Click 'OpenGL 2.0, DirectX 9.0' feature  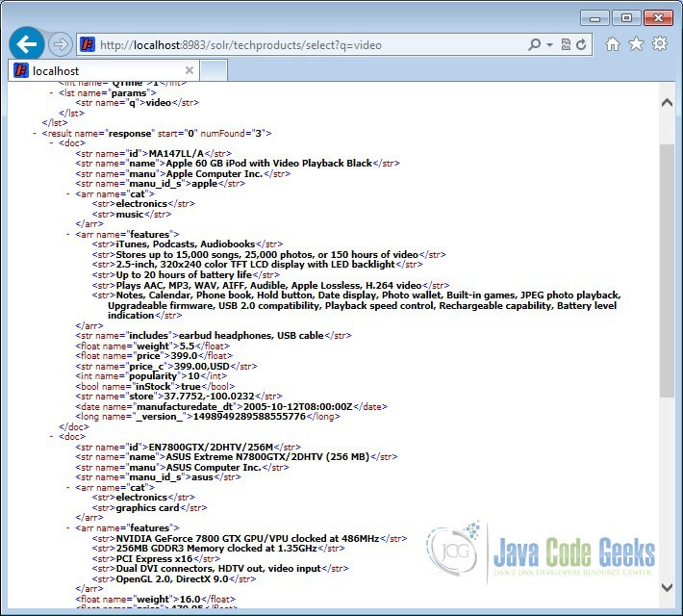[172, 579]
